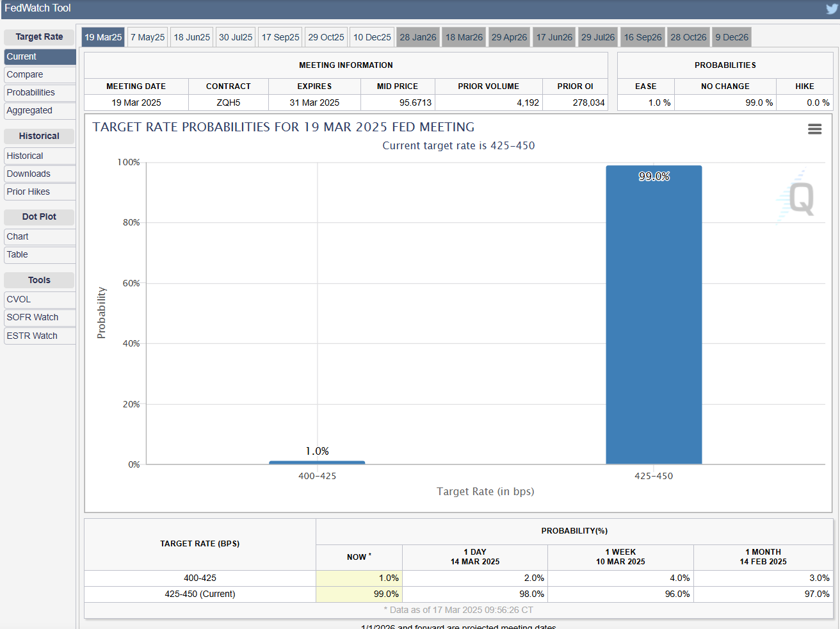Click the Tools section header
840x629 pixels.
pos(39,280)
